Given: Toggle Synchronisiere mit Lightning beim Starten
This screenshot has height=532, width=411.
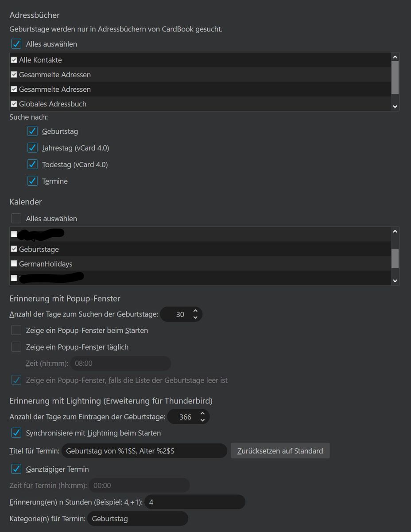Looking at the screenshot, I should (x=16, y=433).
